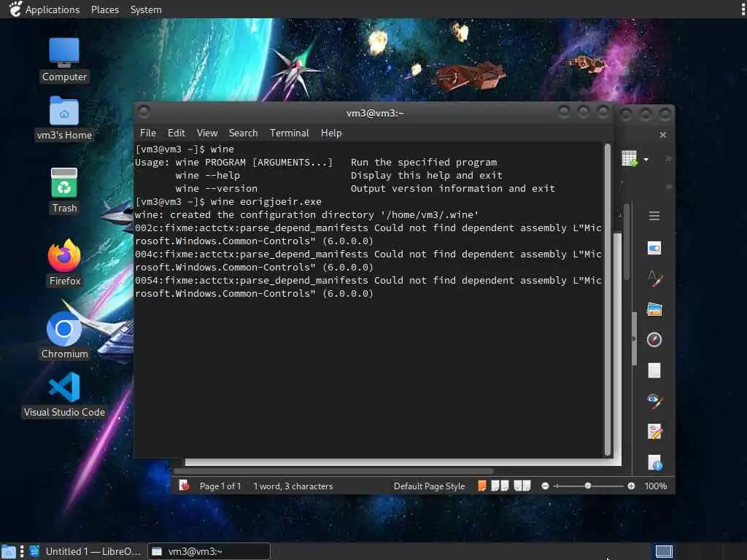Click the terminal's vertical scrollbar

click(x=608, y=300)
